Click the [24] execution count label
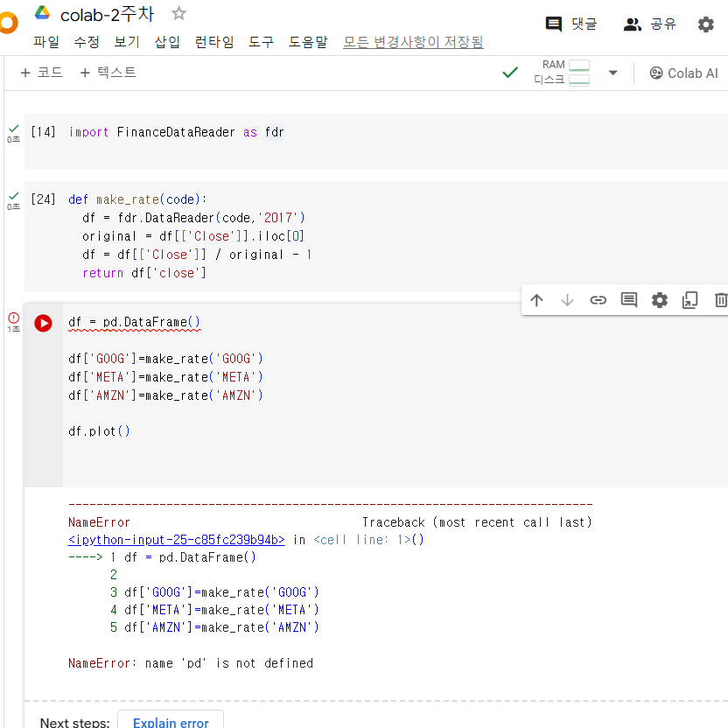The image size is (728, 728). [43, 199]
